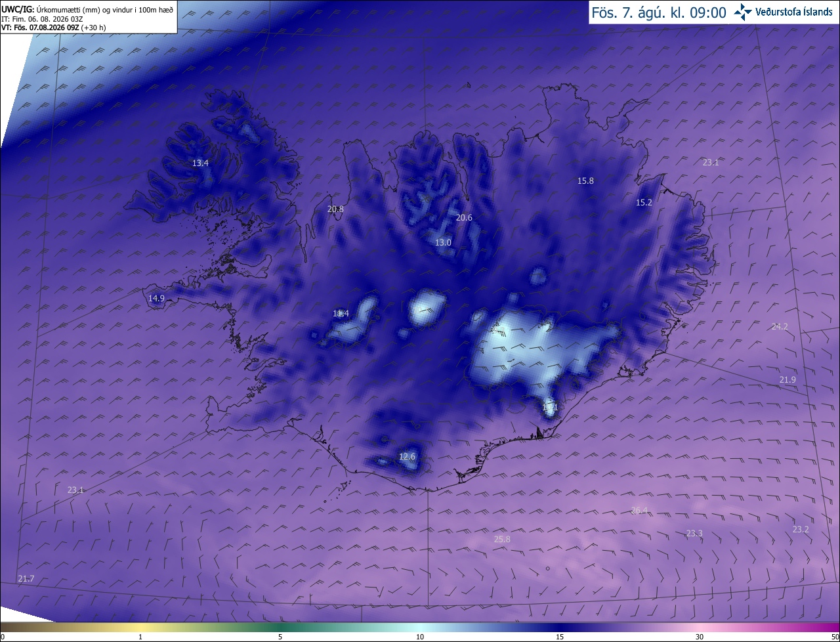Click the 14.9 value near Snæfellsnes
The image size is (840, 642).
coord(156,298)
